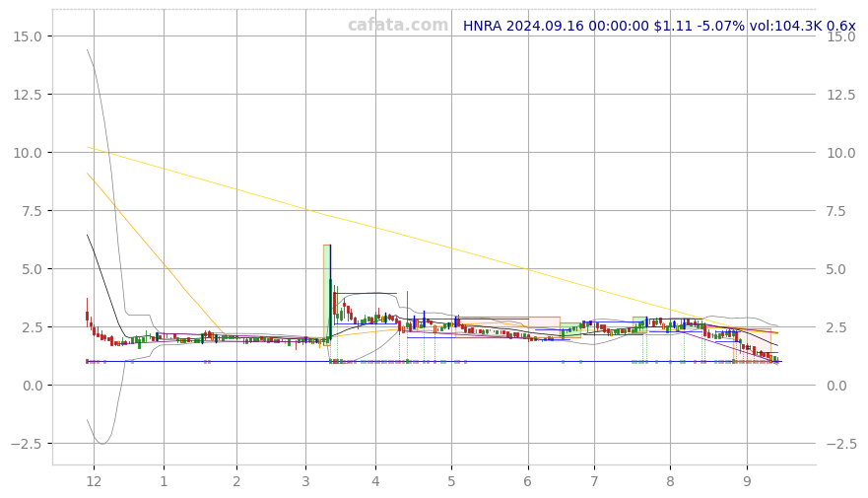The height and width of the screenshot is (498, 868).
Task: Click the right axis label 0.0
Action: tap(837, 386)
